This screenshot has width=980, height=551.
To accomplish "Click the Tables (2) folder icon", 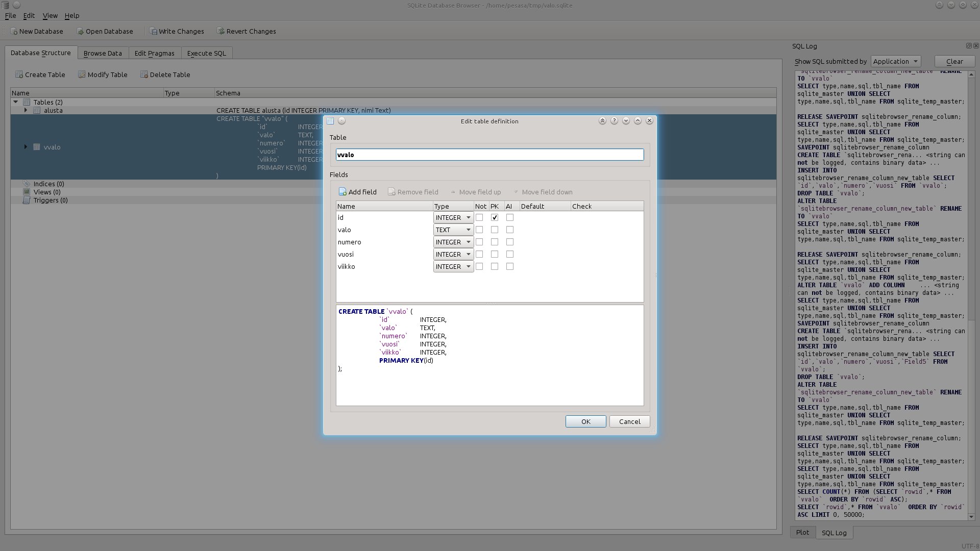I will (x=27, y=102).
